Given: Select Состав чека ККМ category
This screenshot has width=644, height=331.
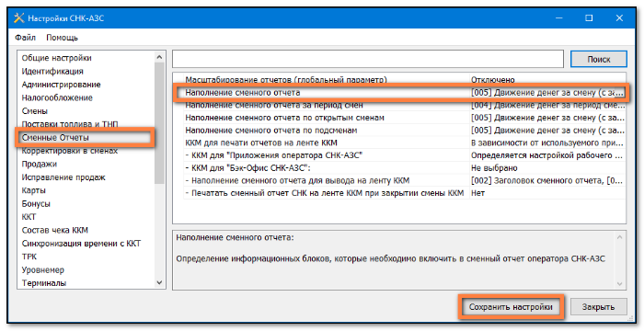Looking at the screenshot, I should tap(55, 231).
